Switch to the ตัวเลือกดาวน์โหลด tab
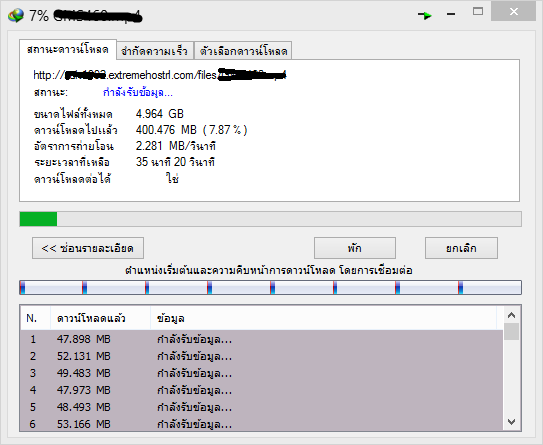543x445 pixels. click(x=243, y=51)
